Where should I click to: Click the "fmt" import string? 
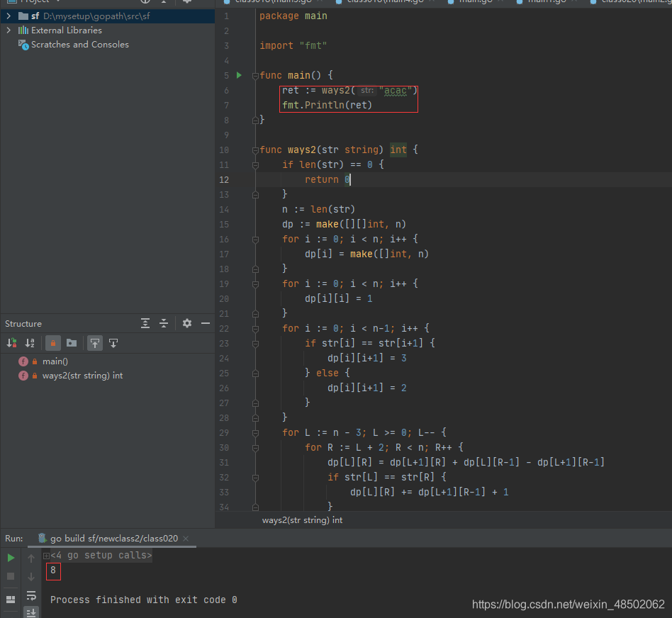313,45
